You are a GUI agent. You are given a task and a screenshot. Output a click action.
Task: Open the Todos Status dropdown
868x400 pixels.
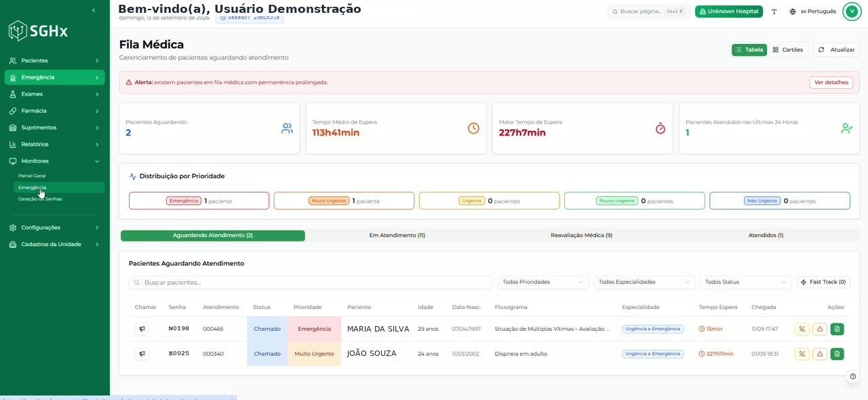point(746,282)
